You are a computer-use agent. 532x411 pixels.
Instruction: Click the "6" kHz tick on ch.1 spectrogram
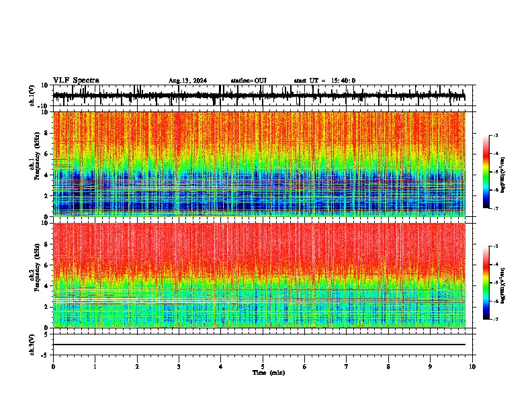click(x=47, y=154)
